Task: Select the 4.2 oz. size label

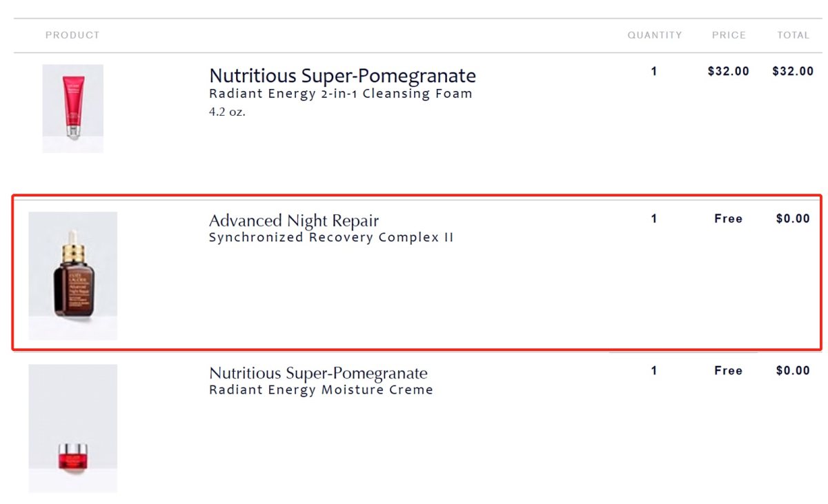Action: pyautogui.click(x=227, y=112)
